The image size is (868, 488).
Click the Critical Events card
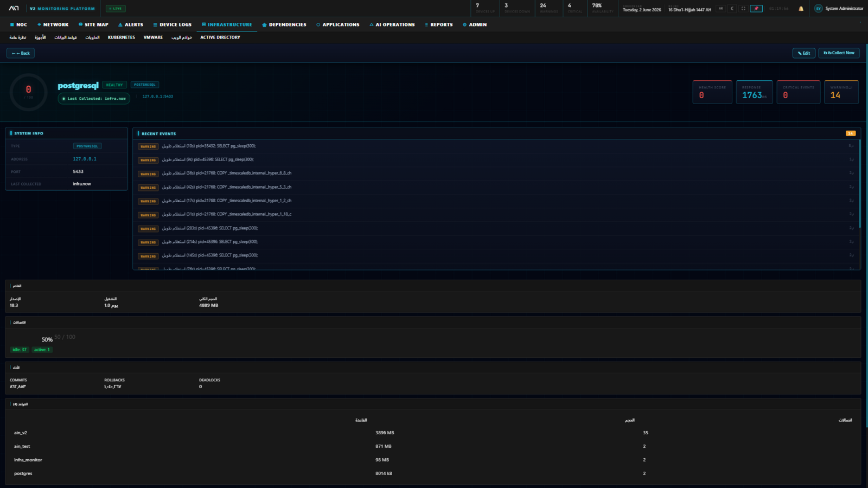tap(799, 92)
